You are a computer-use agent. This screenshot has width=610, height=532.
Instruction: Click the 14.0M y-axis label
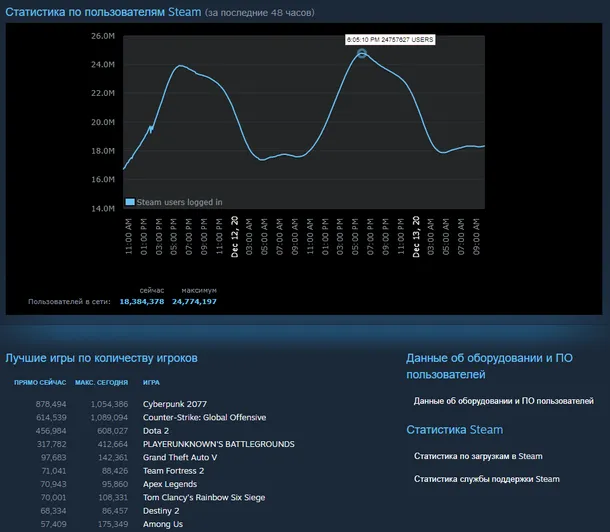pyautogui.click(x=103, y=208)
